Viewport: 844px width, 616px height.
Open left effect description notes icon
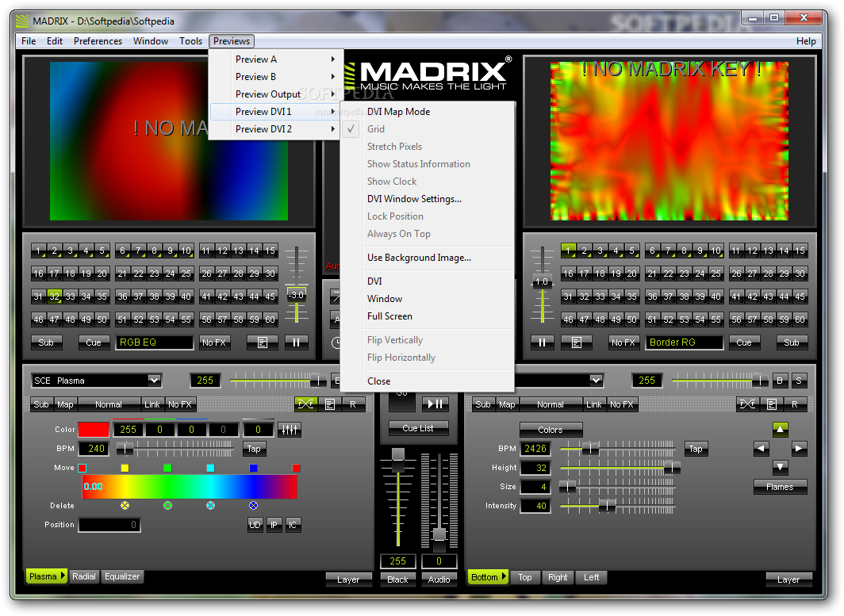click(x=330, y=404)
